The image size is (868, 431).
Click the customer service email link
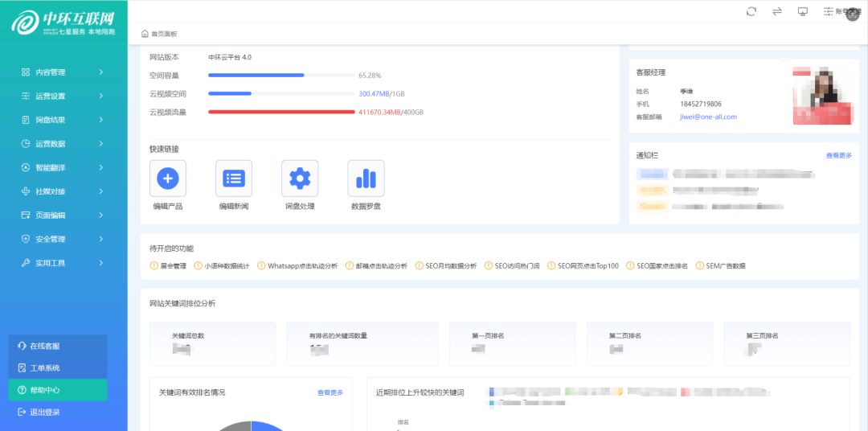point(708,117)
